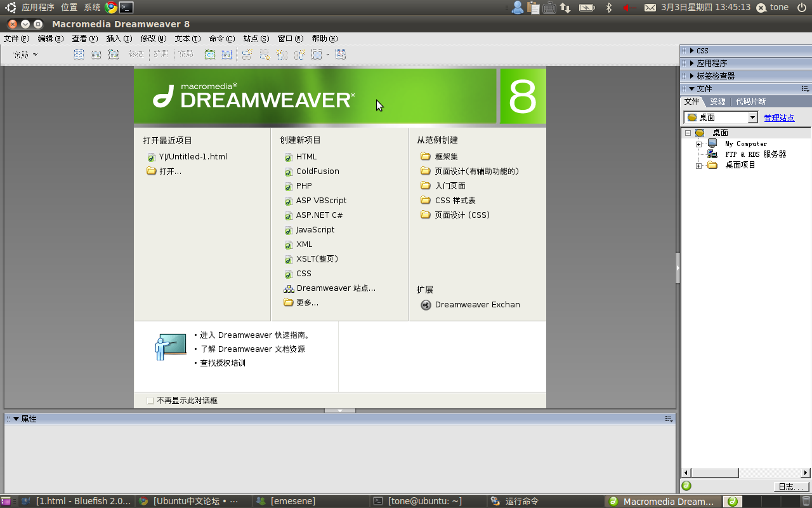Open the 站点 menu
This screenshot has height=508, width=812.
[256, 39]
